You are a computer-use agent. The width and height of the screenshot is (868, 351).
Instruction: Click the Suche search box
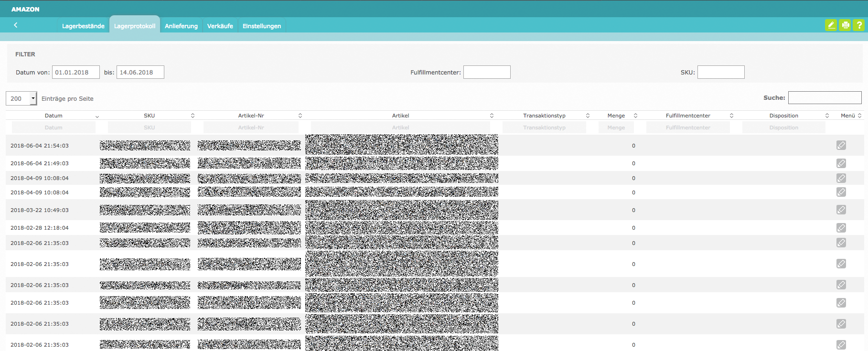coord(825,97)
